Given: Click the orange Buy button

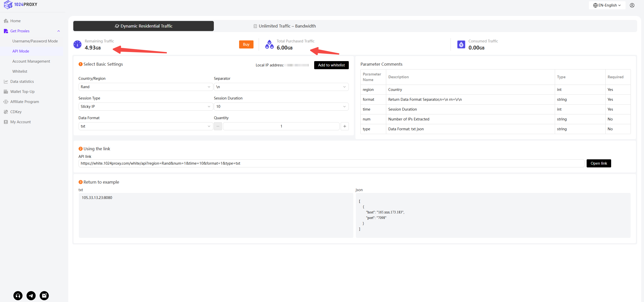Looking at the screenshot, I should 246,44.
